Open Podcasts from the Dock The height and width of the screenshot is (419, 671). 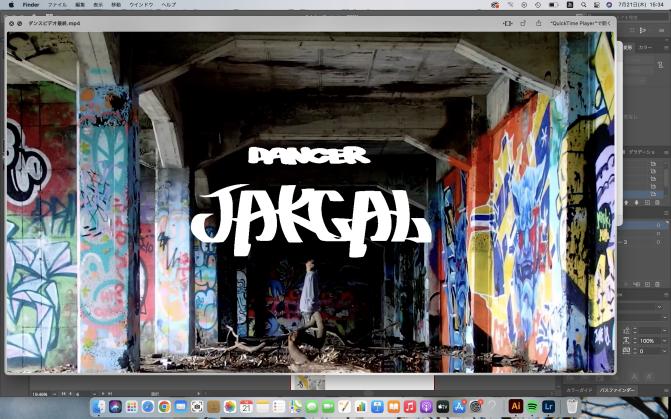(426, 406)
